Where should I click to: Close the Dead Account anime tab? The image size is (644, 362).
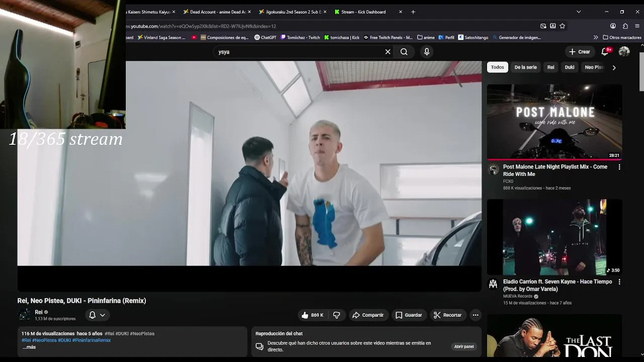coord(250,12)
